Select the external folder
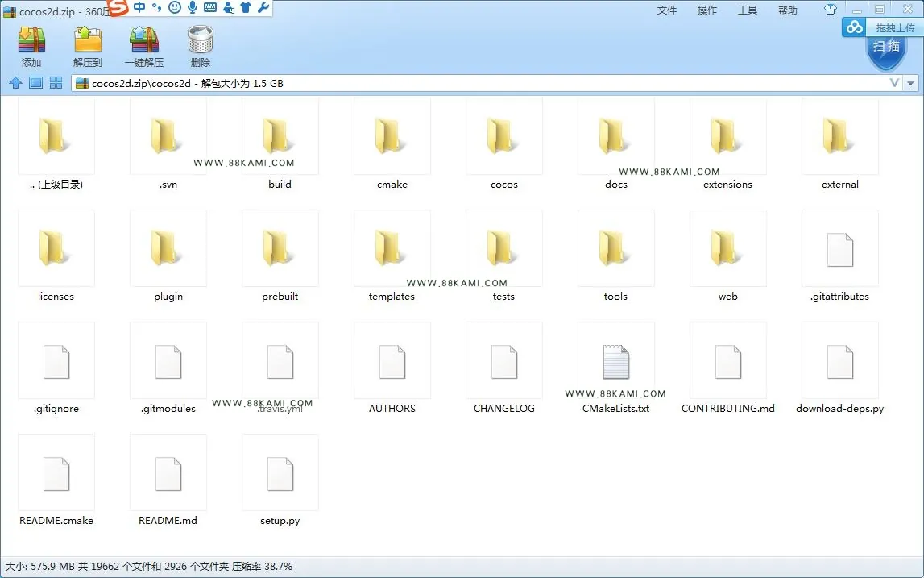924x578 pixels. pos(839,144)
